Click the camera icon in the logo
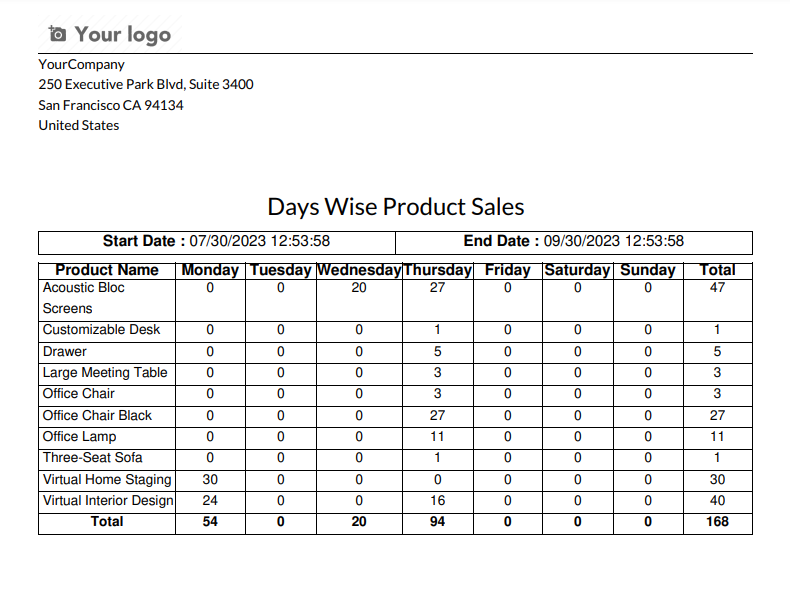This screenshot has height=601, width=790. tap(57, 34)
